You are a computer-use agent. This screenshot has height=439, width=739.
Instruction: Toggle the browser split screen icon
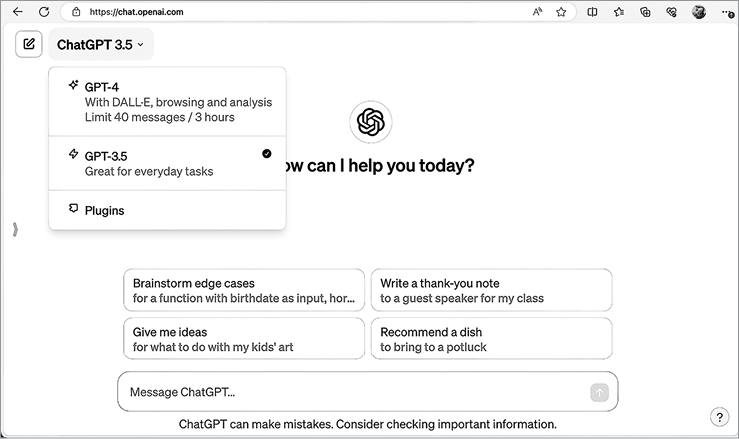(x=592, y=12)
